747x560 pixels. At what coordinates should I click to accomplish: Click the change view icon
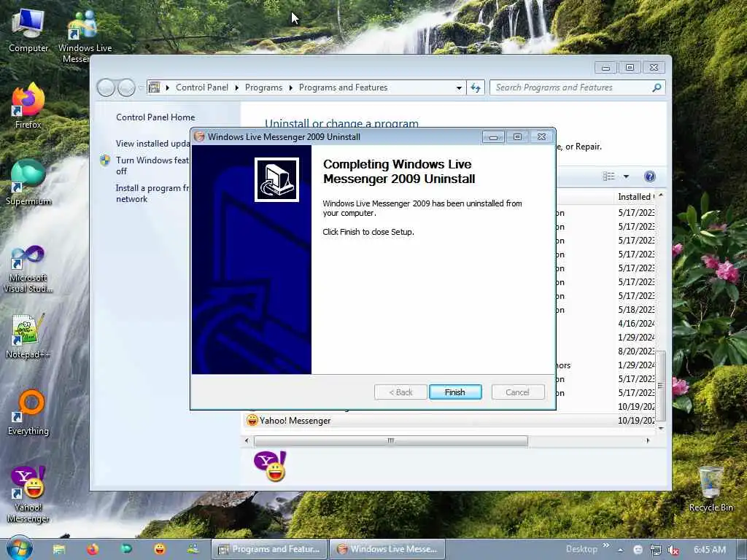[x=609, y=176]
